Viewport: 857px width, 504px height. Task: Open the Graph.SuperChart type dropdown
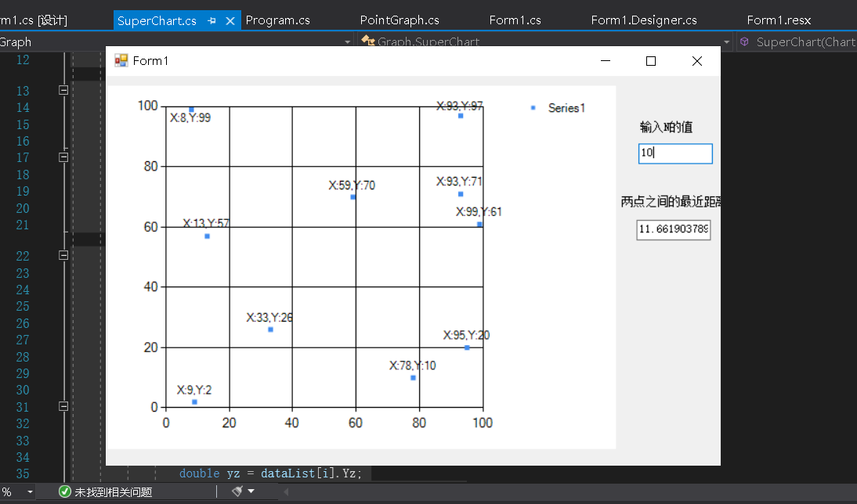coord(725,41)
